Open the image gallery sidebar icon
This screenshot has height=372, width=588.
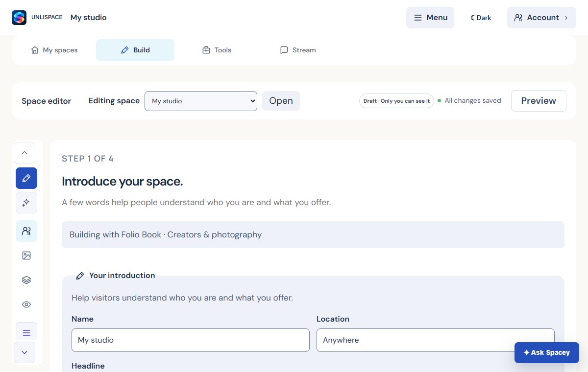point(26,256)
